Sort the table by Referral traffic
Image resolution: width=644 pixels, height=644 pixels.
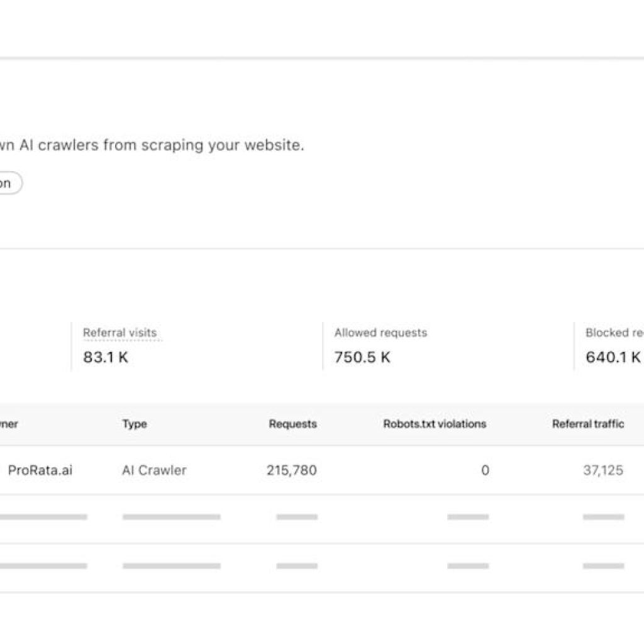(587, 424)
